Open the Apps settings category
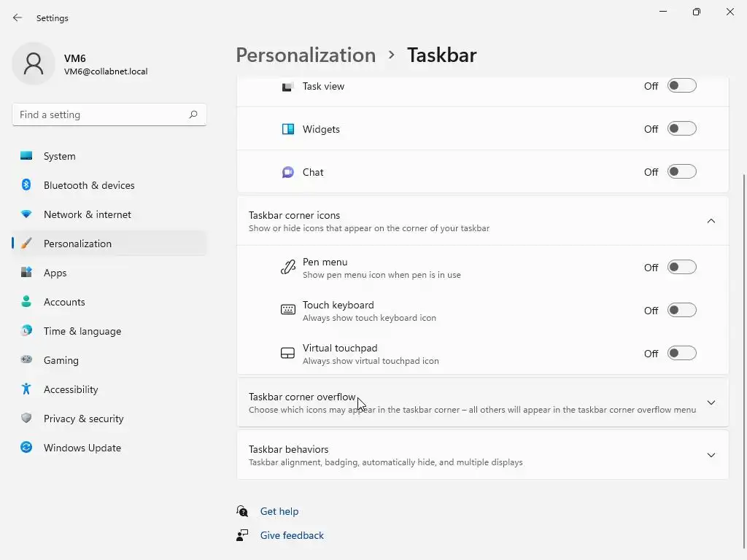 click(55, 273)
